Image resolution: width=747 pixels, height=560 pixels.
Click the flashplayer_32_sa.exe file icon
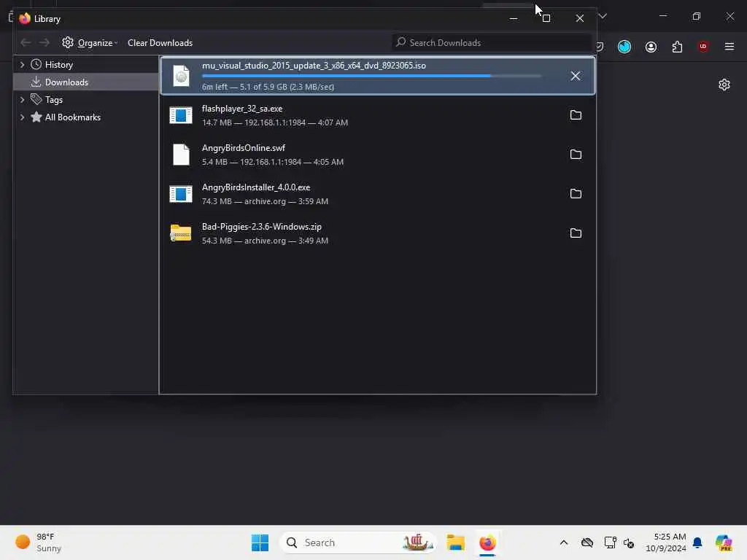(x=181, y=114)
